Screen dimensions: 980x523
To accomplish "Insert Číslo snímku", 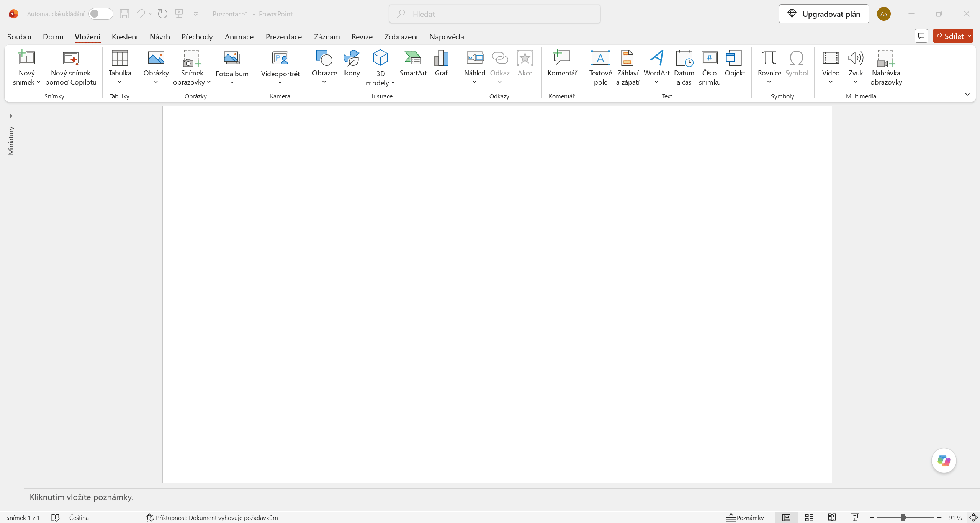I will pos(710,68).
